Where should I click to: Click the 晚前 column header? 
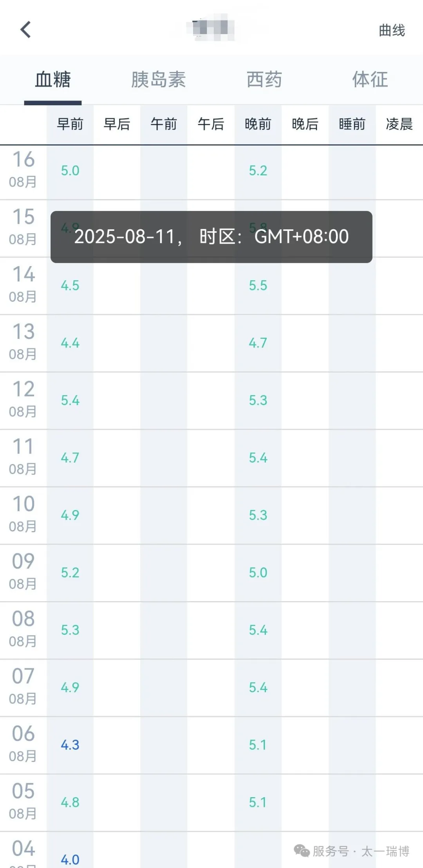point(258,124)
